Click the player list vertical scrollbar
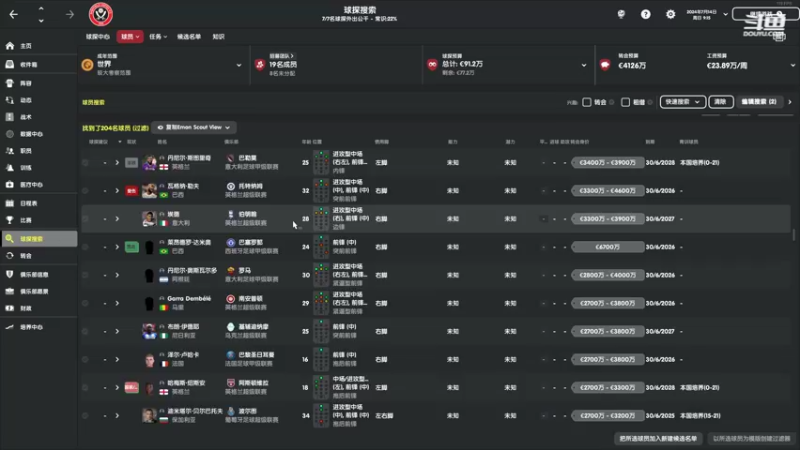 [x=793, y=235]
